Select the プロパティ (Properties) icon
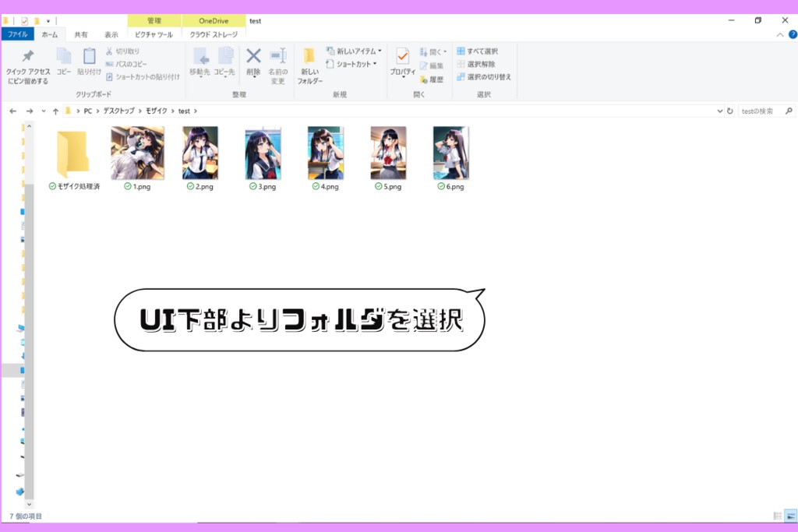The height and width of the screenshot is (532, 798). pyautogui.click(x=401, y=59)
